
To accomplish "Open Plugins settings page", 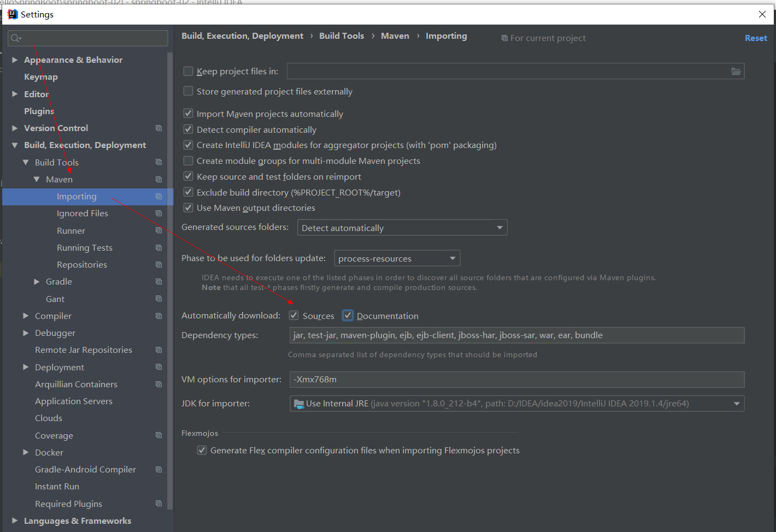I will 39,111.
